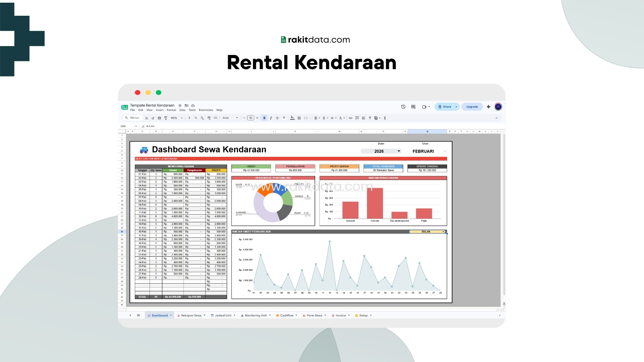Open the text color picker
Viewport: 644px width, 362px height.
284,118
